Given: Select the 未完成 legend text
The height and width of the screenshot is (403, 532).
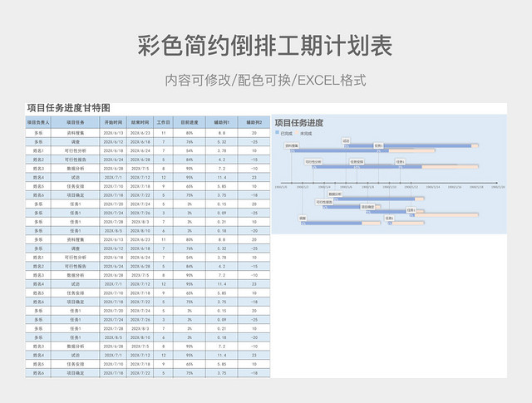Looking at the screenshot, I should point(306,133).
